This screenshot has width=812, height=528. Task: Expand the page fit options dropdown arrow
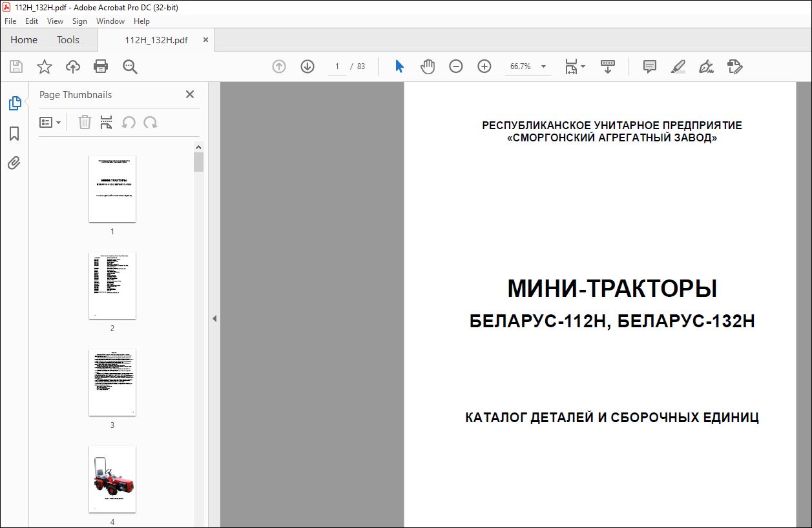point(583,66)
